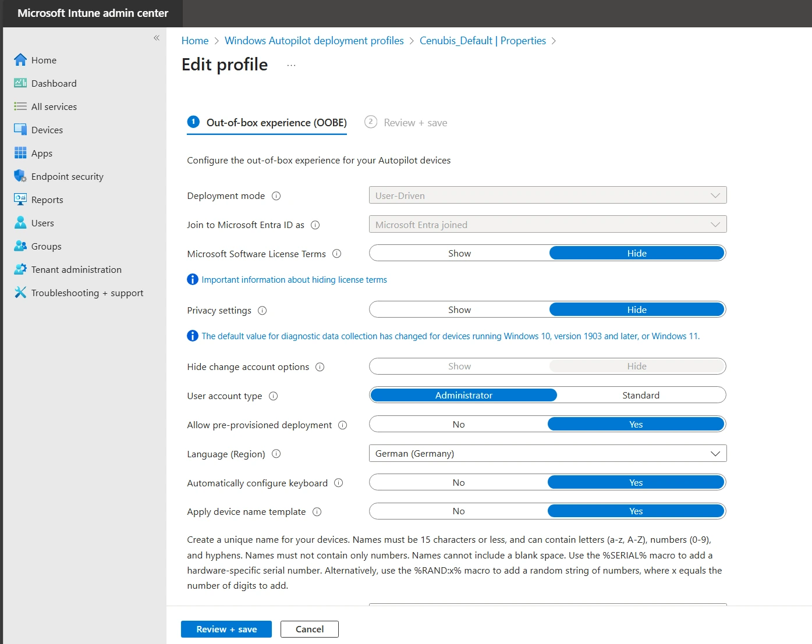Show info tooltip for Apply device name template

(x=317, y=512)
